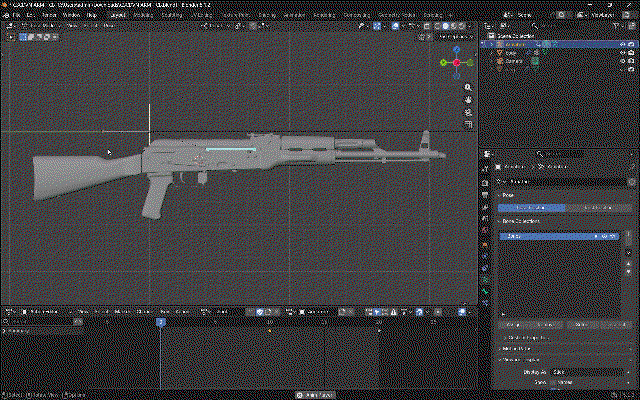Click the red X axis gizmo ball
Viewport: 640px width, 400px height.
coord(456,62)
